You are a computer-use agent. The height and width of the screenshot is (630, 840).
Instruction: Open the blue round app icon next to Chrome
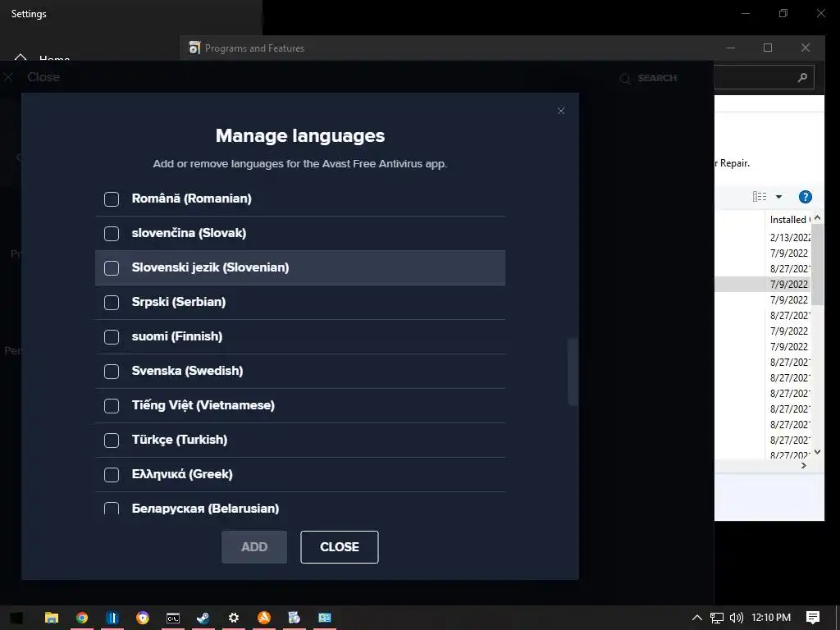[112, 618]
